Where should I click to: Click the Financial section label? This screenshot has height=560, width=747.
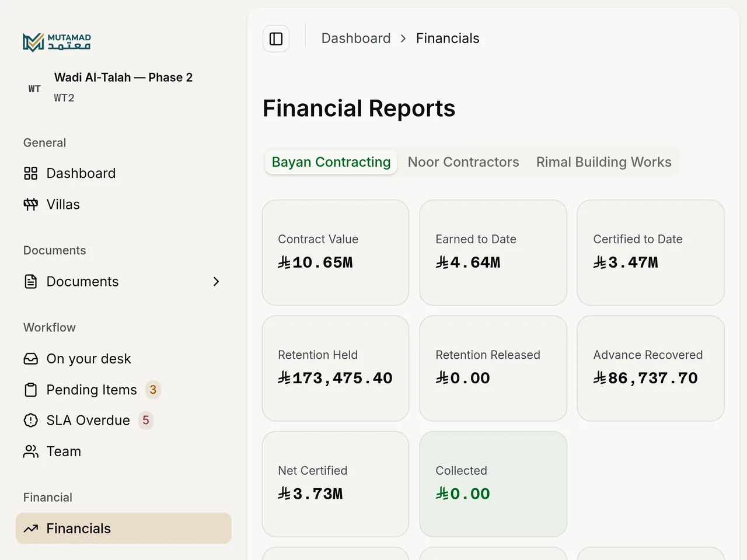(x=48, y=498)
